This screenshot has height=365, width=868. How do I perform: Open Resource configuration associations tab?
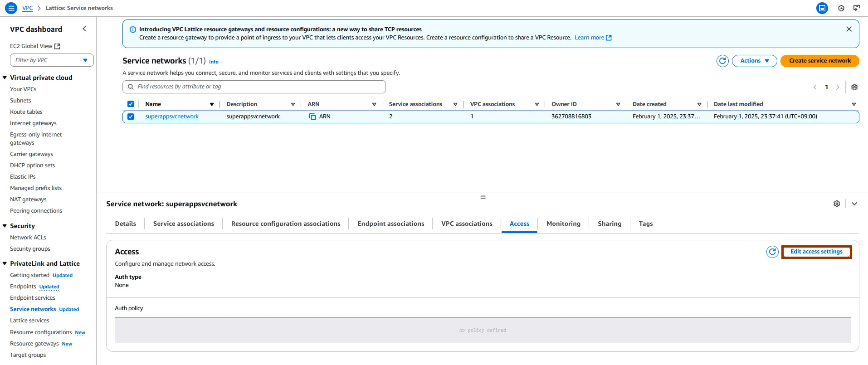click(286, 224)
